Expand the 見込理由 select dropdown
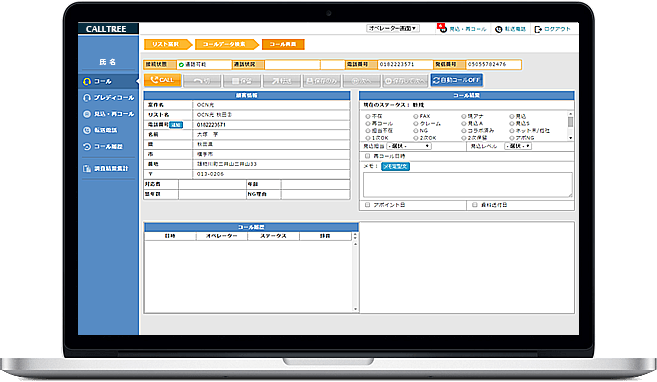 tap(409, 146)
